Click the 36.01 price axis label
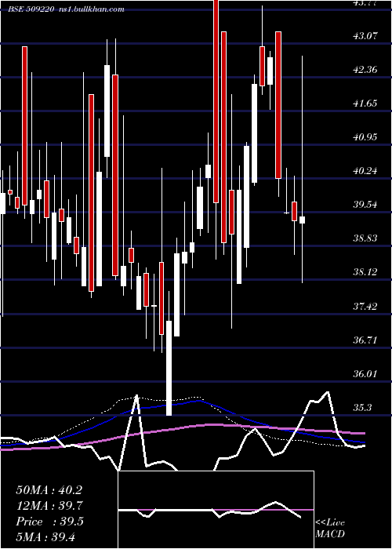The height and width of the screenshot is (549, 392). click(365, 373)
